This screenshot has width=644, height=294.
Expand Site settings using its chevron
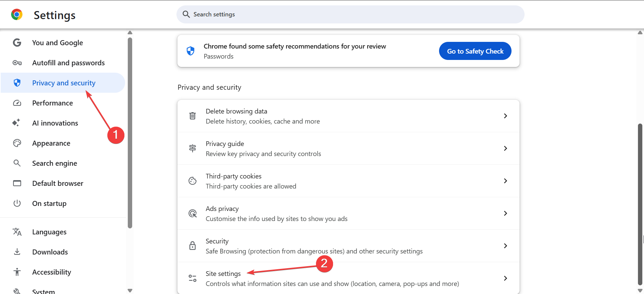[x=505, y=278]
